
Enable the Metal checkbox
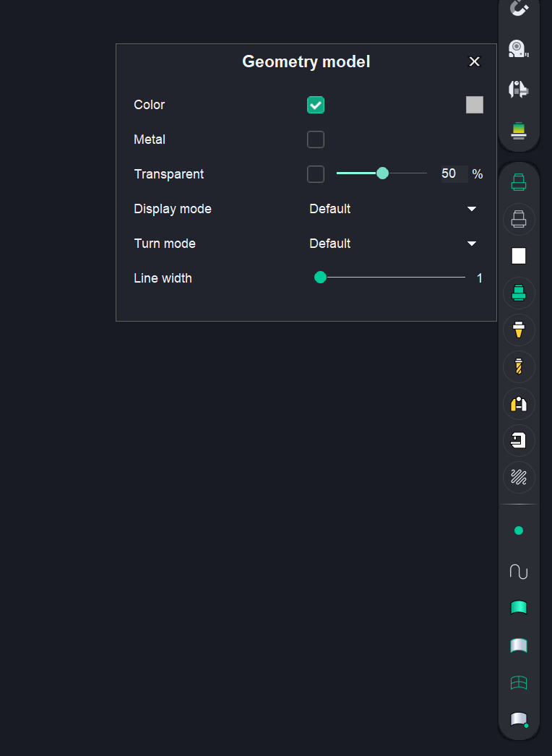(x=316, y=139)
